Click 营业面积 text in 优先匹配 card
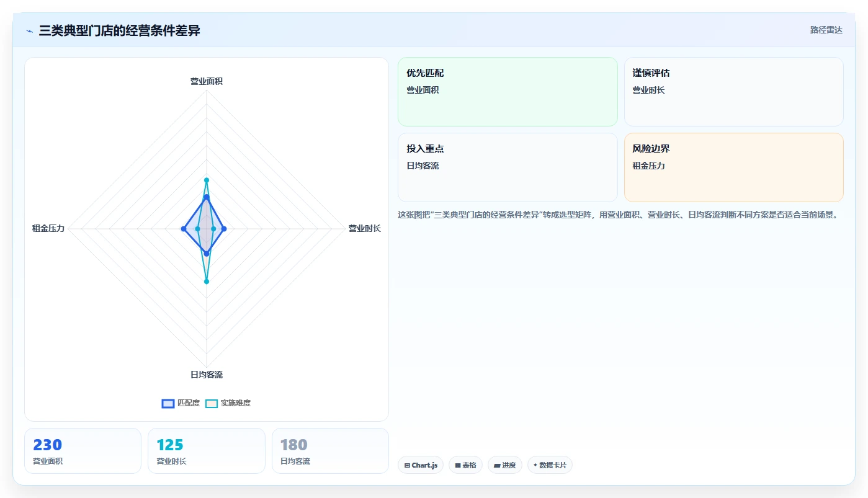Image resolution: width=868 pixels, height=498 pixels. tap(423, 90)
